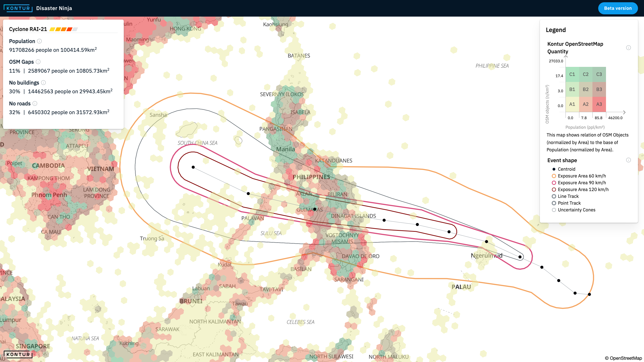Open Event shape info icon
The width and height of the screenshot is (644, 362).
[628, 160]
